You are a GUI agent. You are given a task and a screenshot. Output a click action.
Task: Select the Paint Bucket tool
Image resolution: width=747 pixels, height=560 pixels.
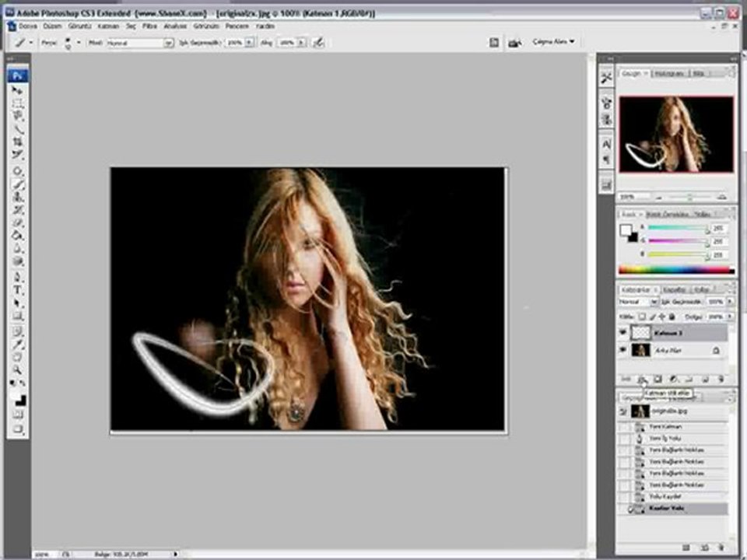tap(17, 235)
